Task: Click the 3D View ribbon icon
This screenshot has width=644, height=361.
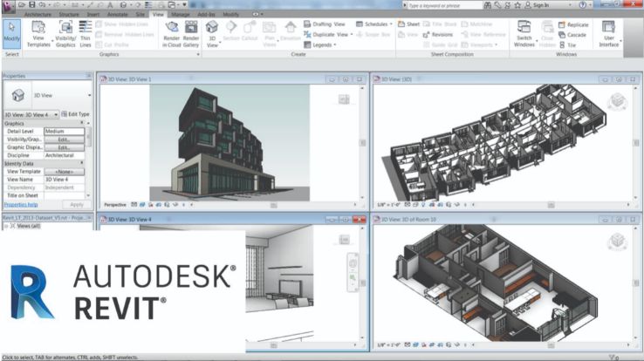Action: [212, 34]
